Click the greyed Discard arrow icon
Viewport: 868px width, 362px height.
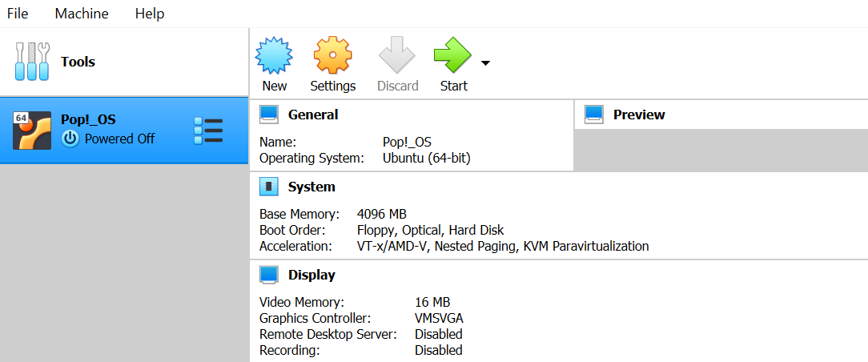(x=397, y=55)
